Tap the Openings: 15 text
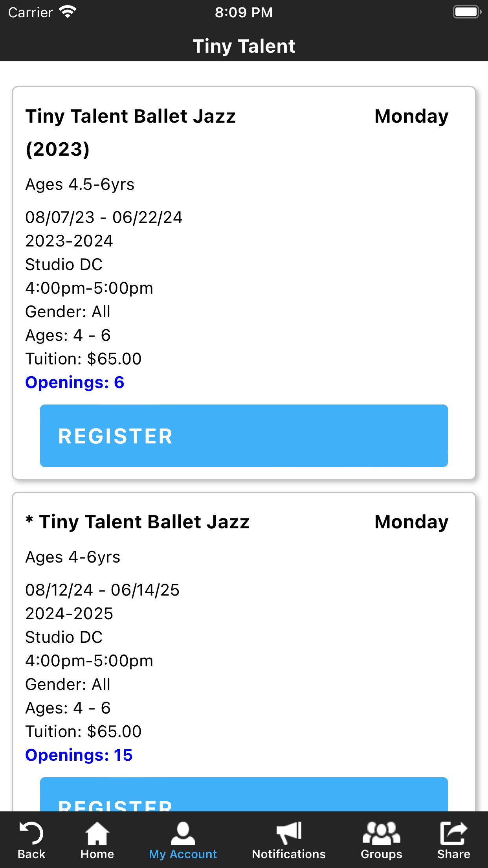The width and height of the screenshot is (488, 868). 79,755
